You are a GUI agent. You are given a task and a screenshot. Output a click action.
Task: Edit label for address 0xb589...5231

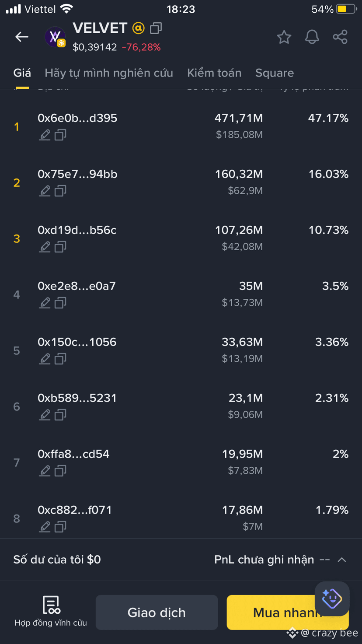(45, 415)
